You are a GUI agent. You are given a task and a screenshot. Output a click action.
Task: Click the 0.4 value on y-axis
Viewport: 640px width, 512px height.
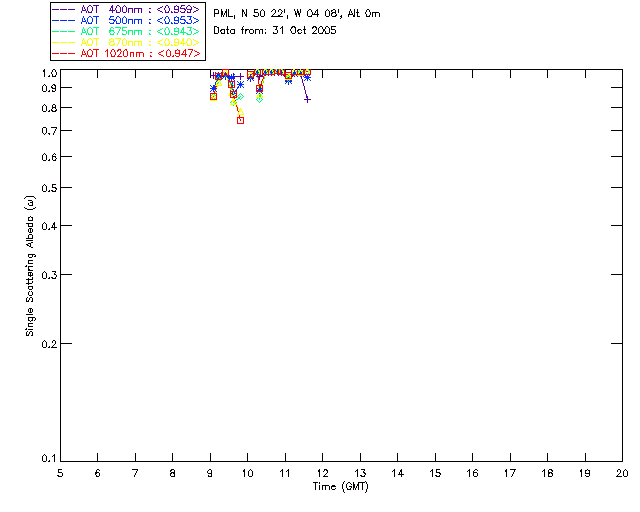[49, 226]
